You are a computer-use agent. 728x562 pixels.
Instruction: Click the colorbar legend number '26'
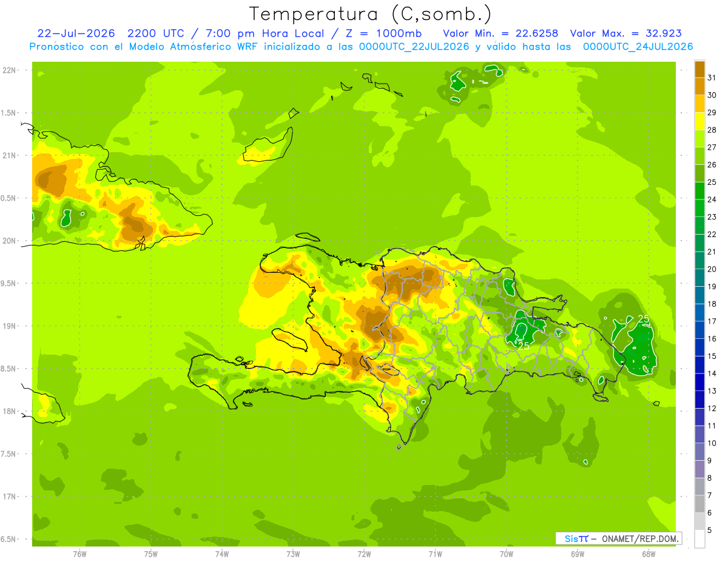[x=713, y=164]
